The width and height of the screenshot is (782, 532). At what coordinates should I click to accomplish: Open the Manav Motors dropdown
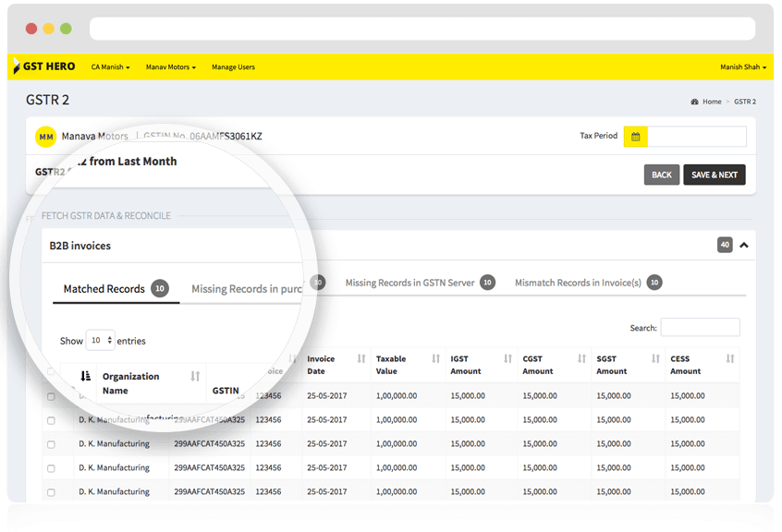(x=171, y=66)
